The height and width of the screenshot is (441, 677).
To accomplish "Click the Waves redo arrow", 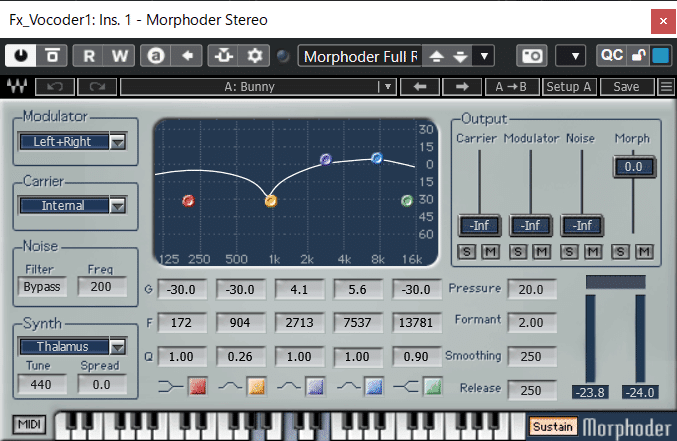I will tap(97, 87).
